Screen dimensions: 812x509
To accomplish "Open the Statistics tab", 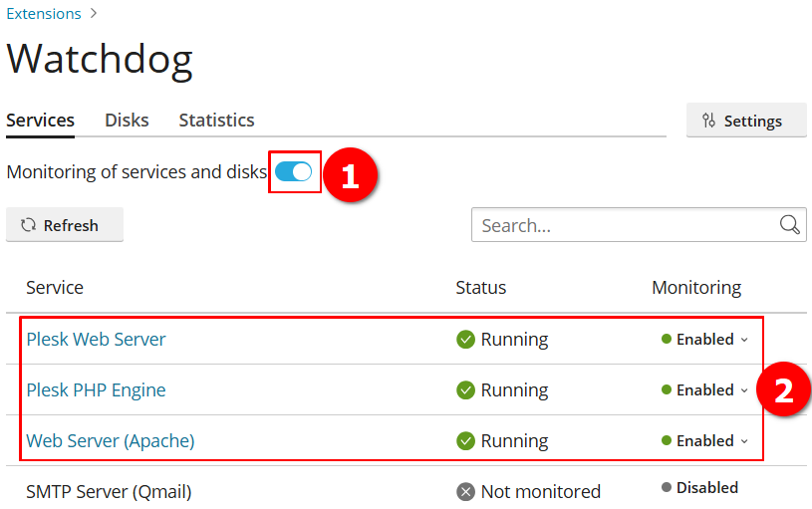I will pos(216,121).
